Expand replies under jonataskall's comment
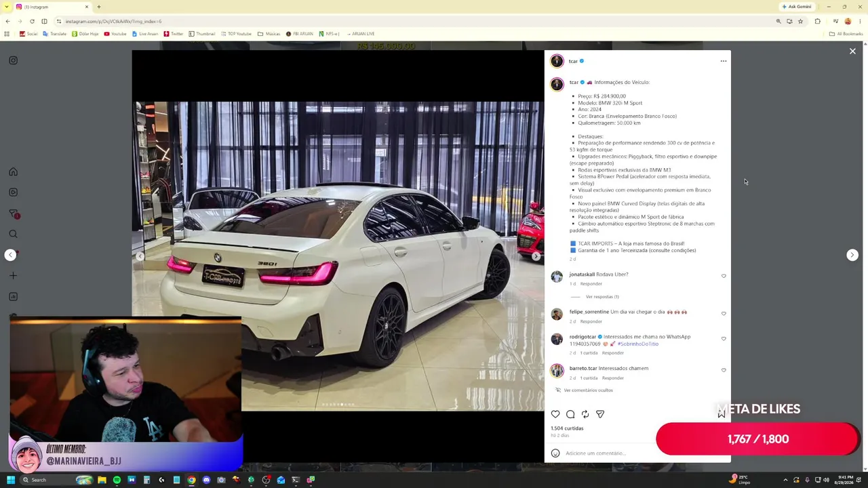 click(x=602, y=297)
